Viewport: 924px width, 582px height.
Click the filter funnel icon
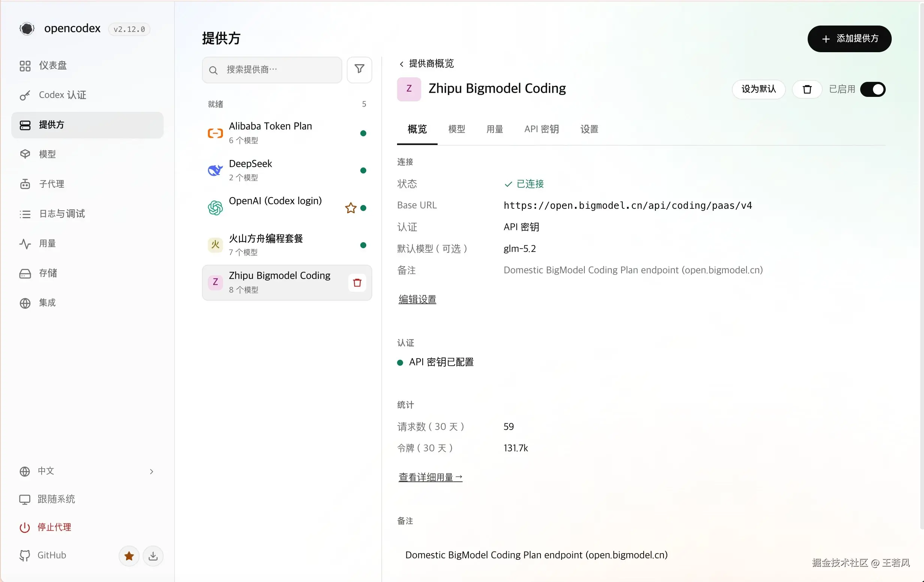click(x=359, y=69)
